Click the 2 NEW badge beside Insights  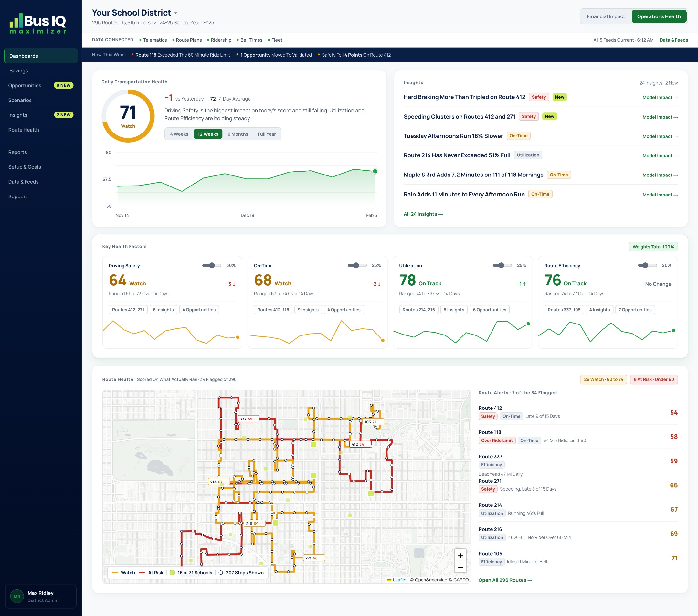(x=64, y=115)
